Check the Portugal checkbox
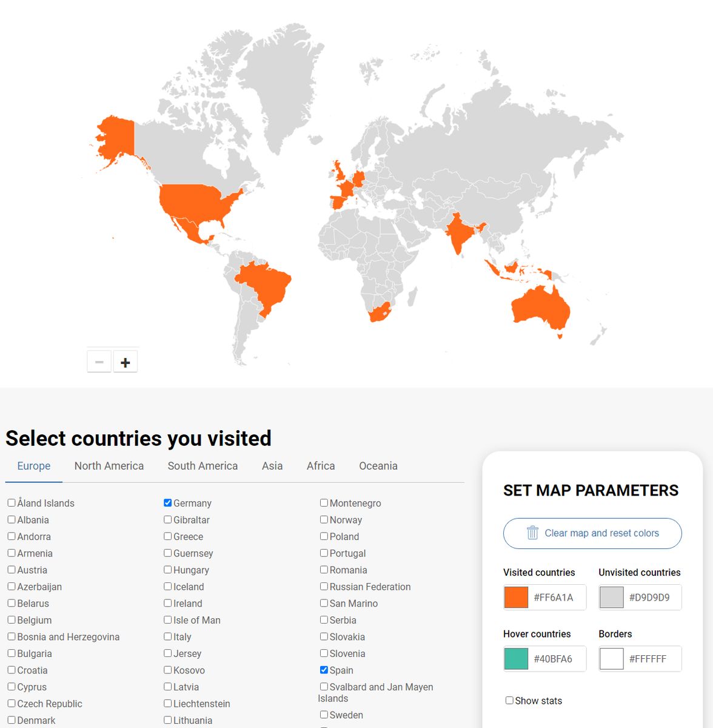This screenshot has height=728, width=713. [x=324, y=553]
